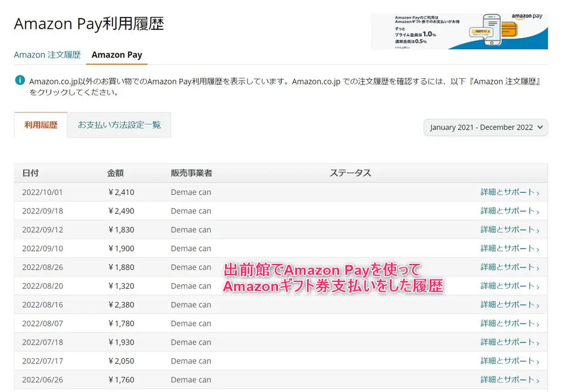Open 詳細とサポート for the 2022/07/18 payment
Screen dimensions: 566x392
510,342
